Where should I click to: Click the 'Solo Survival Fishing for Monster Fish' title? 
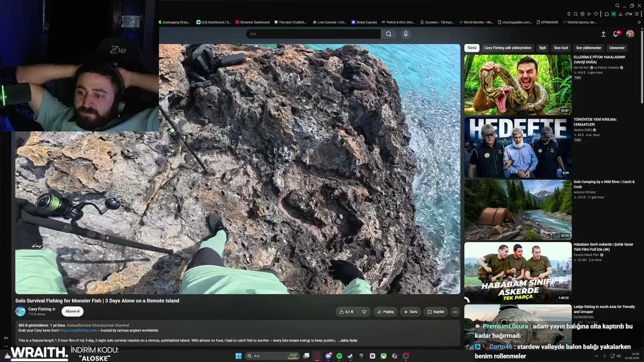tap(97, 301)
